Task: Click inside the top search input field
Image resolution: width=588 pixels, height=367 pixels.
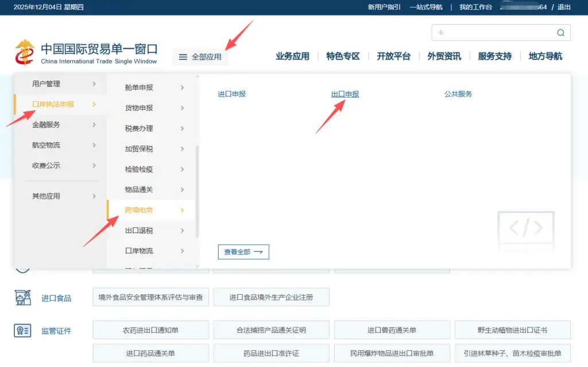Action: (x=494, y=33)
